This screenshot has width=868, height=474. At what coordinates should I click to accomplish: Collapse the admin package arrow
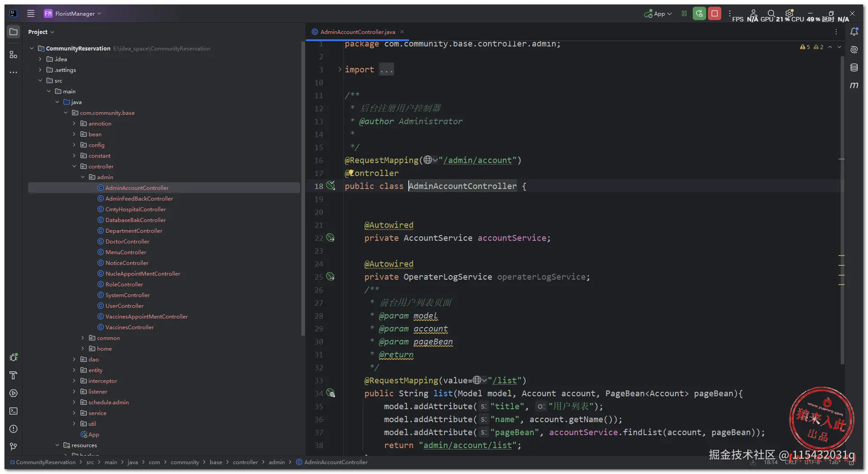83,177
